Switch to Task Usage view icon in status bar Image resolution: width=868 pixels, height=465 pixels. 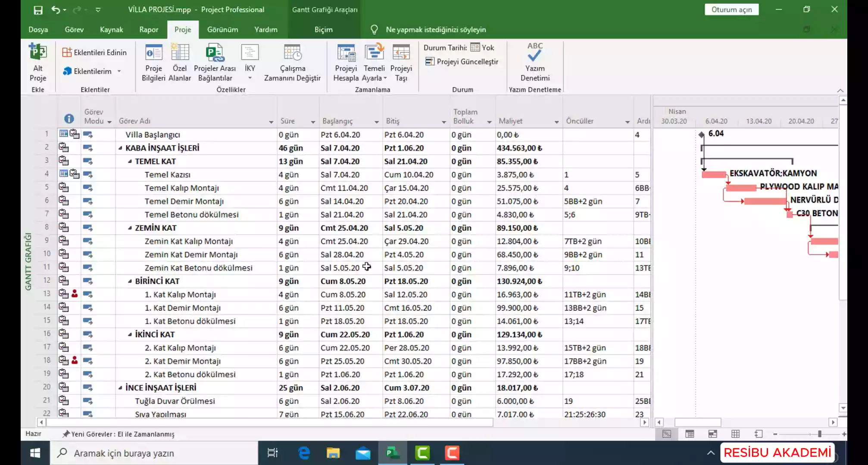point(690,434)
